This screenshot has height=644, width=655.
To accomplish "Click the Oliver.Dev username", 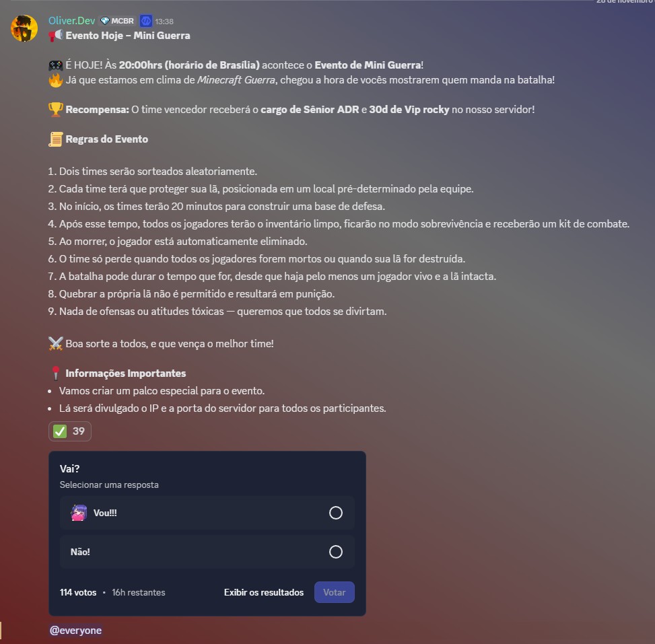I will (x=71, y=20).
